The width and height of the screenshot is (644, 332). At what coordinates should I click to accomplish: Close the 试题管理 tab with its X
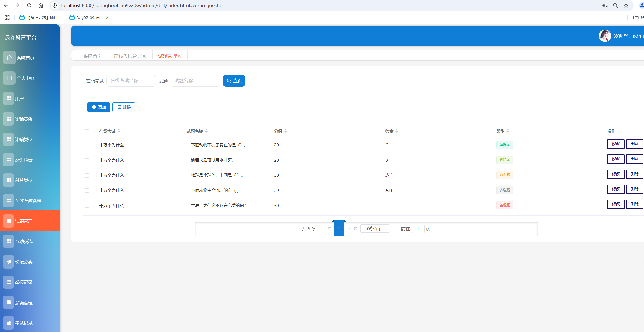point(179,56)
